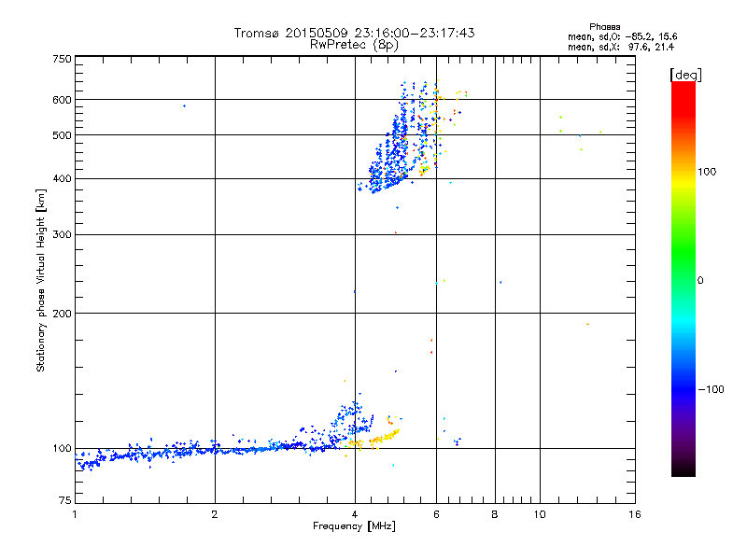Click the 'Frequency [MHz]' axis label
The width and height of the screenshot is (747, 560).
pos(354,526)
